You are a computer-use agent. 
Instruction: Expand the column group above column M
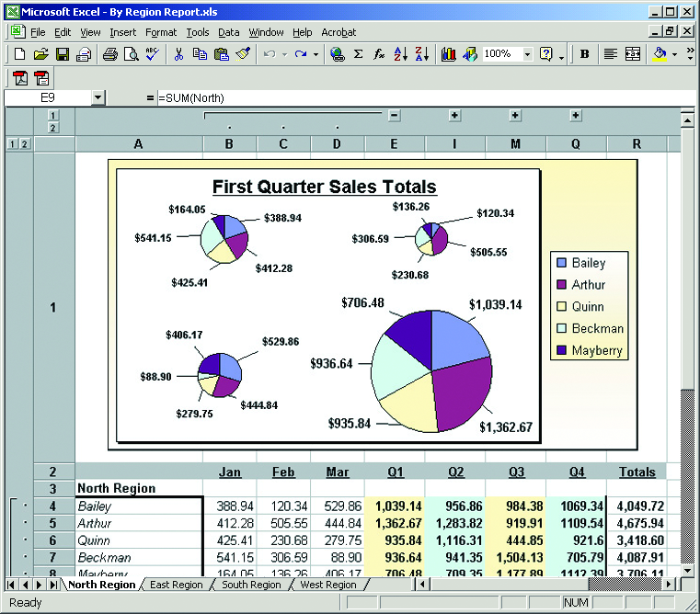click(x=515, y=115)
